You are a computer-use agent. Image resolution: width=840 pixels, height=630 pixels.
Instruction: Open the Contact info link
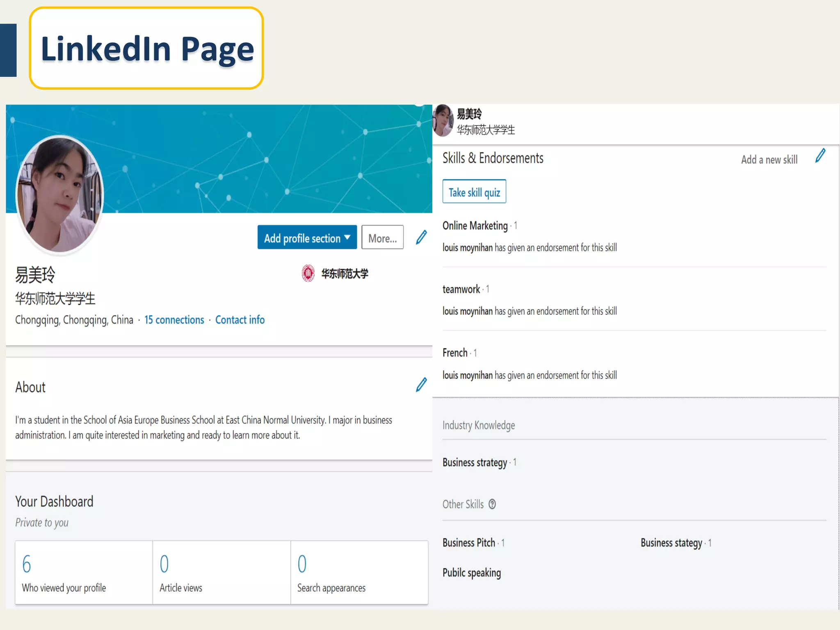pos(240,320)
